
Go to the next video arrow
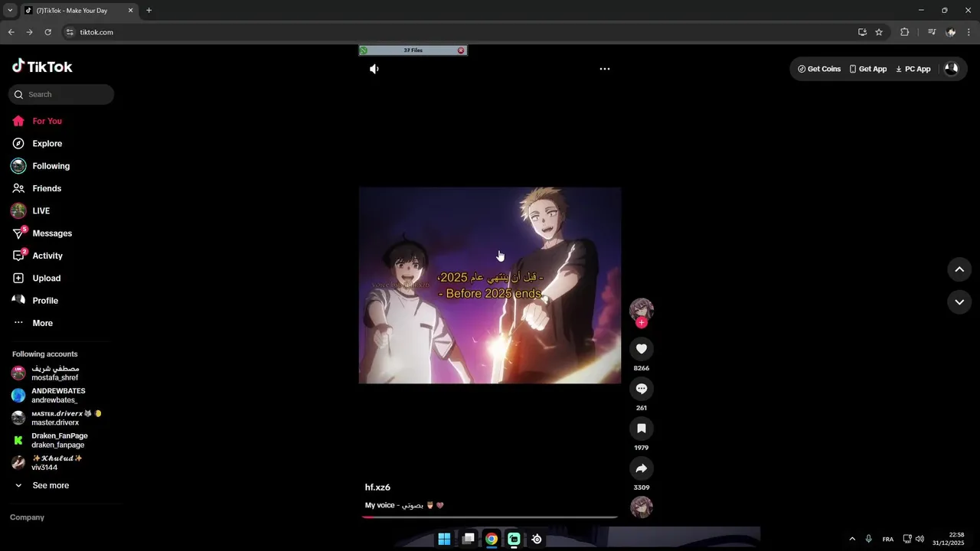[959, 302]
